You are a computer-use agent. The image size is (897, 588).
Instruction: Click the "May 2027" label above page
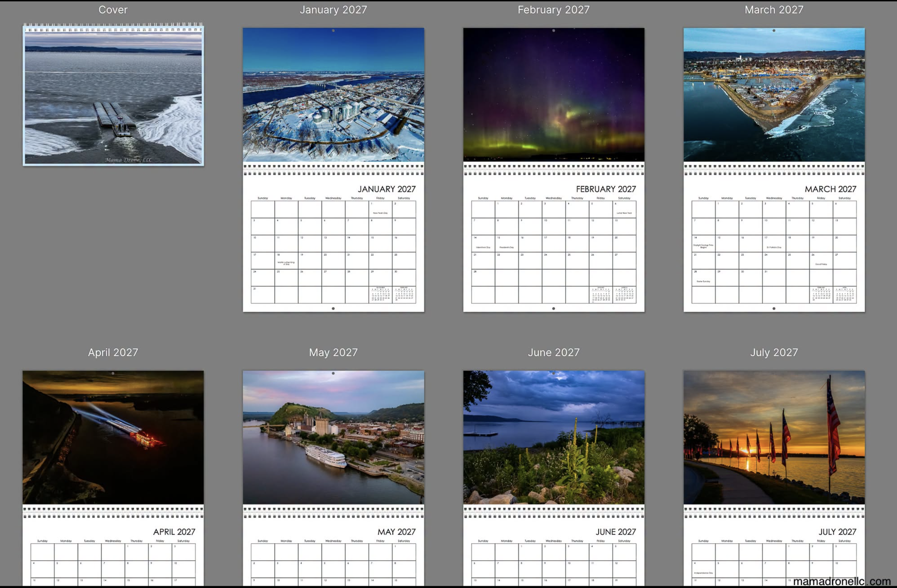point(333,352)
